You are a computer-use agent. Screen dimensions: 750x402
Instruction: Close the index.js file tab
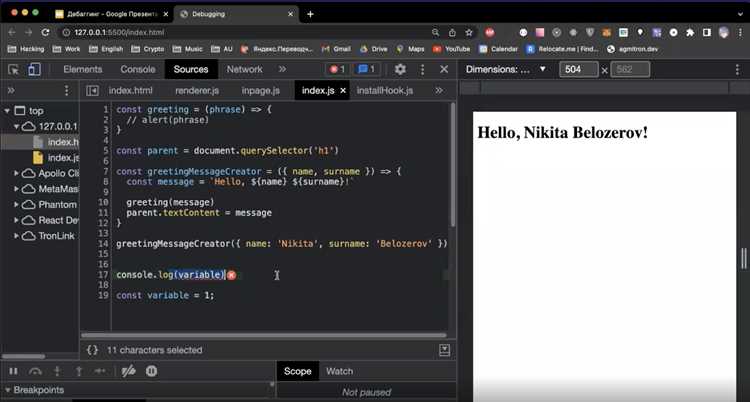click(342, 90)
